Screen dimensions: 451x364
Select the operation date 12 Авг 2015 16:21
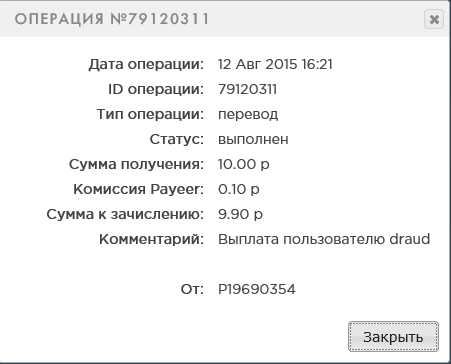(275, 64)
